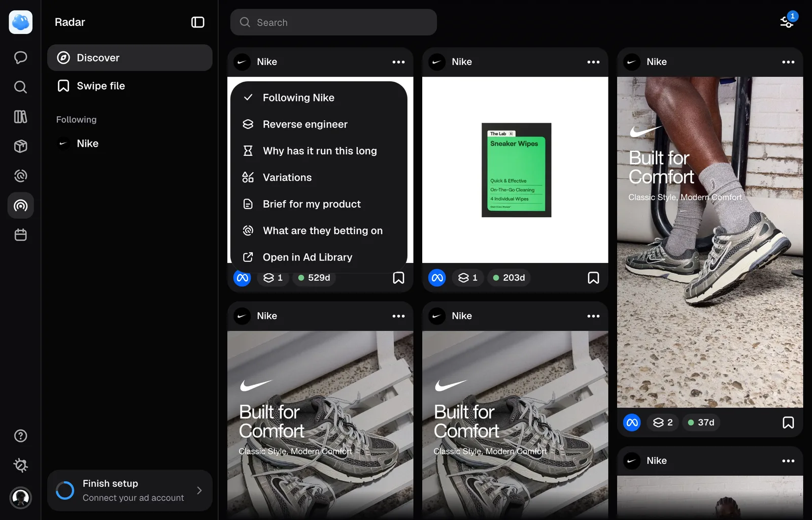This screenshot has height=520, width=812.
Task: Select Brief for my product
Action: tap(319, 204)
